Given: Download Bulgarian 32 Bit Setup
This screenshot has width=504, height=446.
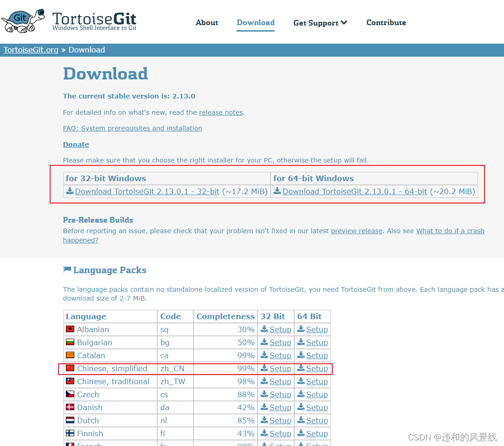Looking at the screenshot, I should [x=280, y=342].
